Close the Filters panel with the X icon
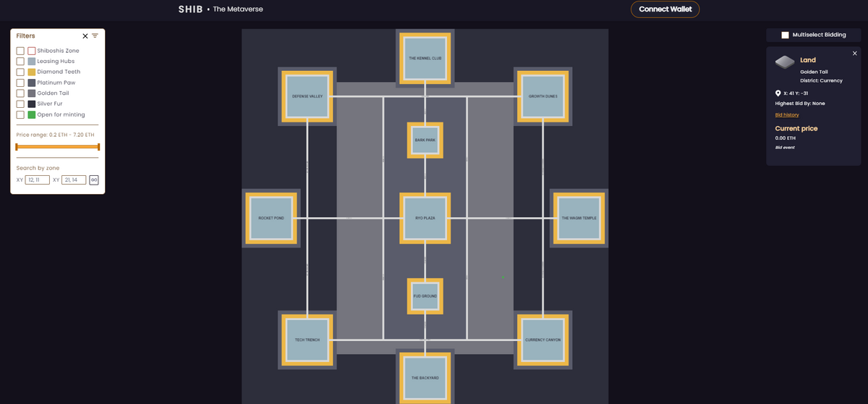 point(85,35)
